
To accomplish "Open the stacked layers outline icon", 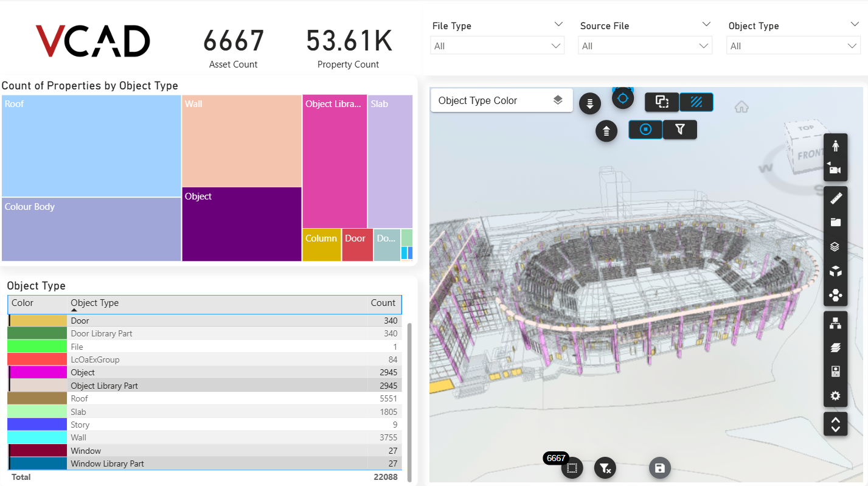I will click(x=836, y=247).
